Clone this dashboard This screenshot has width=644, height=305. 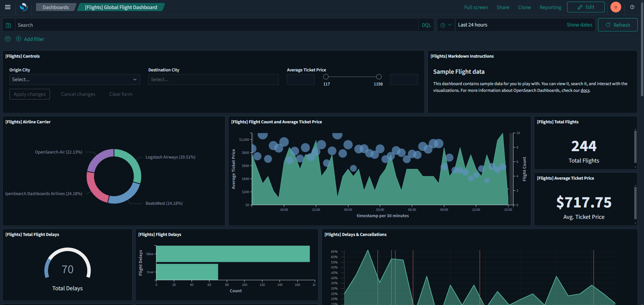(x=524, y=7)
